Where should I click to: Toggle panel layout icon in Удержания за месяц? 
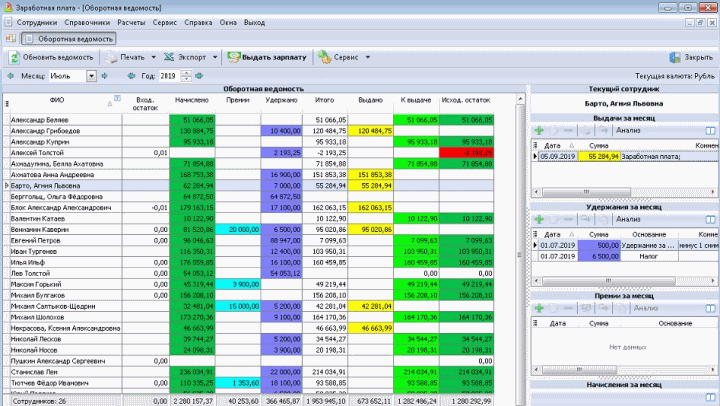(710, 220)
